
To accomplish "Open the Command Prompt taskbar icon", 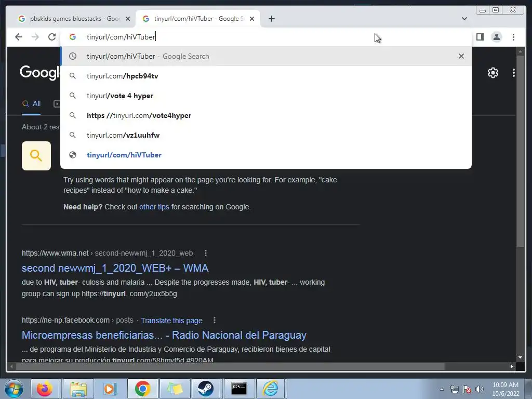I will coord(239,389).
